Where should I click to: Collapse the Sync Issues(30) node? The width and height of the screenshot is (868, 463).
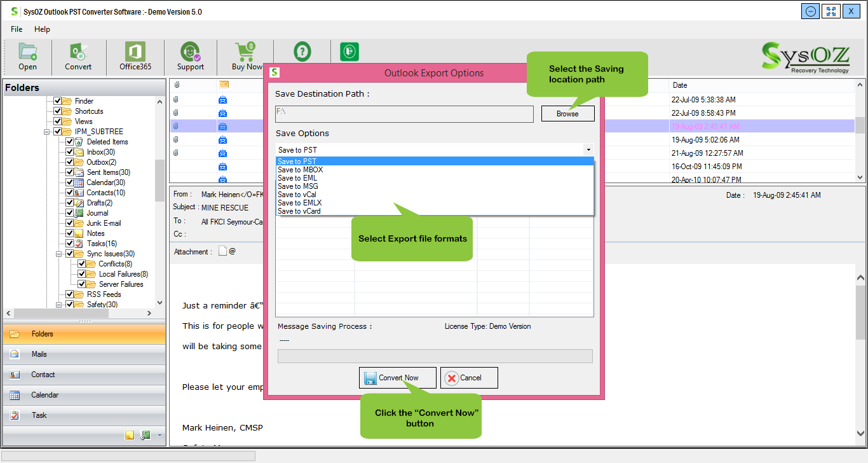pyautogui.click(x=58, y=254)
